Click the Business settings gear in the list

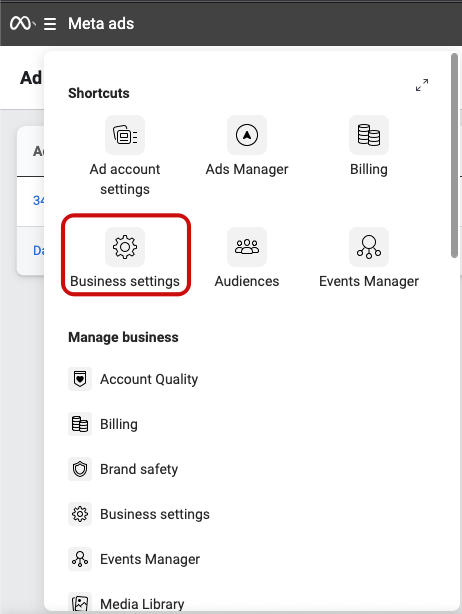pyautogui.click(x=80, y=514)
